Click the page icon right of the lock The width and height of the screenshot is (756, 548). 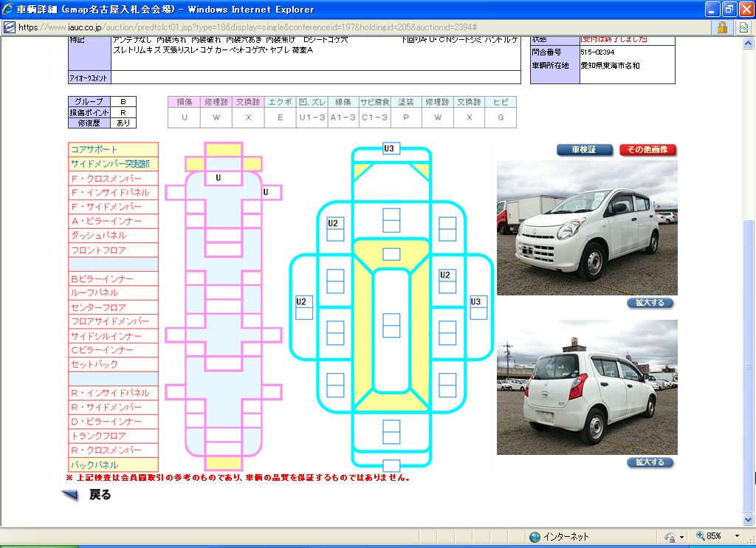(x=743, y=27)
